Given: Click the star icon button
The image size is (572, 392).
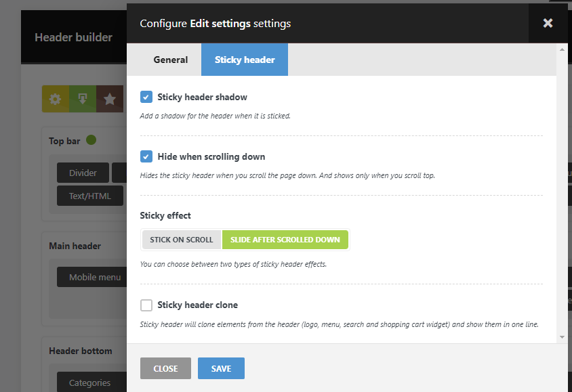Looking at the screenshot, I should 109,99.
